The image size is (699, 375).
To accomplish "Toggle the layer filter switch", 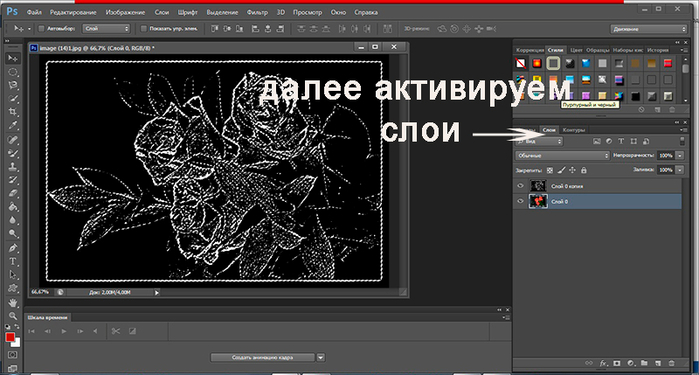I will [682, 141].
